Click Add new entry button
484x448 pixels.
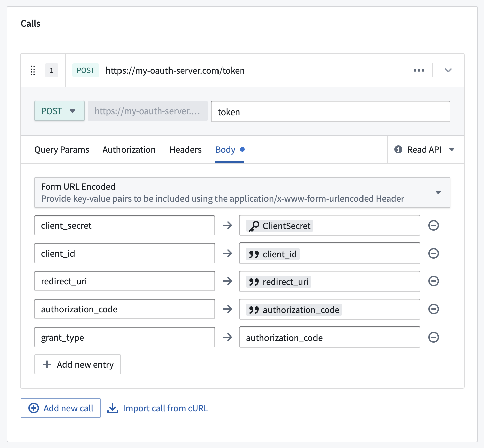click(x=78, y=364)
